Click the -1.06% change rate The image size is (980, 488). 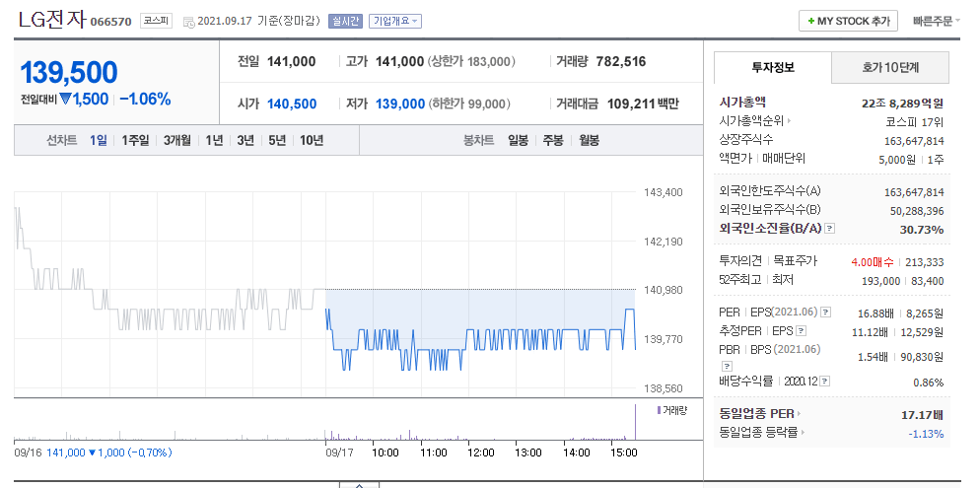coord(145,99)
